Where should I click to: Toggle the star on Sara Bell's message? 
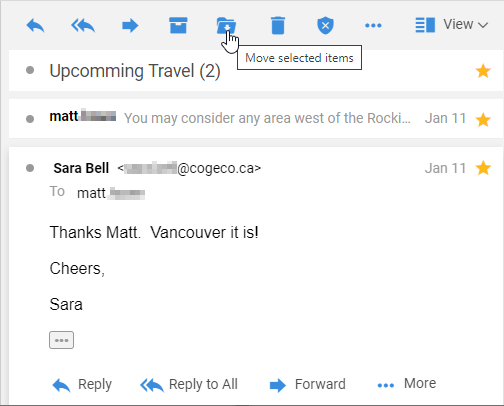(483, 168)
